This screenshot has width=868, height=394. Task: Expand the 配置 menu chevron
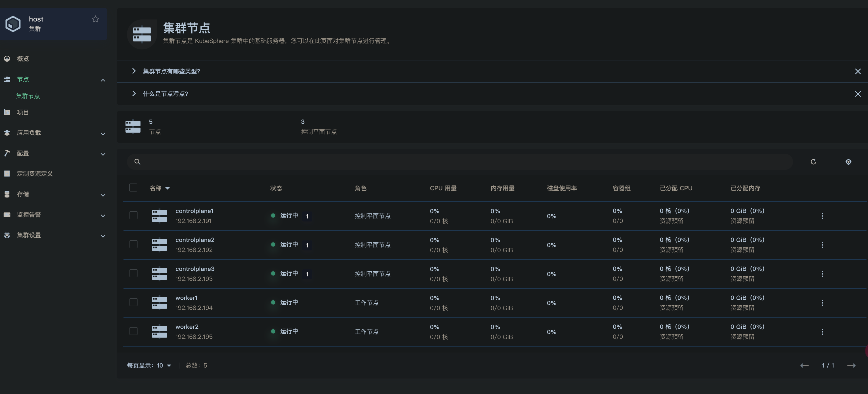(x=103, y=155)
